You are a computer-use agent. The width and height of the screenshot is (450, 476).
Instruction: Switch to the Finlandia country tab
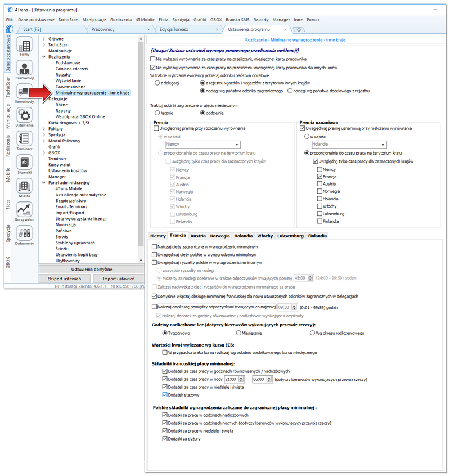click(317, 236)
